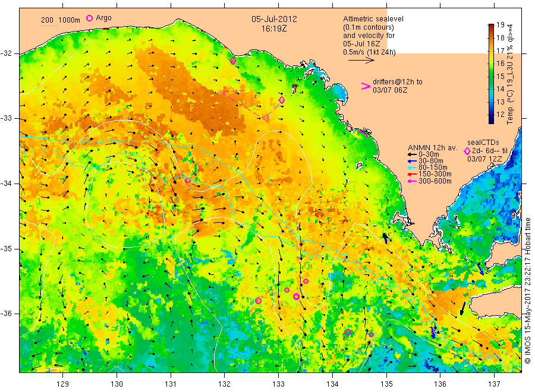The height and width of the screenshot is (392, 535).
Task: Click the Argo marker near 132.6E, 35.8S
Action: (259, 301)
